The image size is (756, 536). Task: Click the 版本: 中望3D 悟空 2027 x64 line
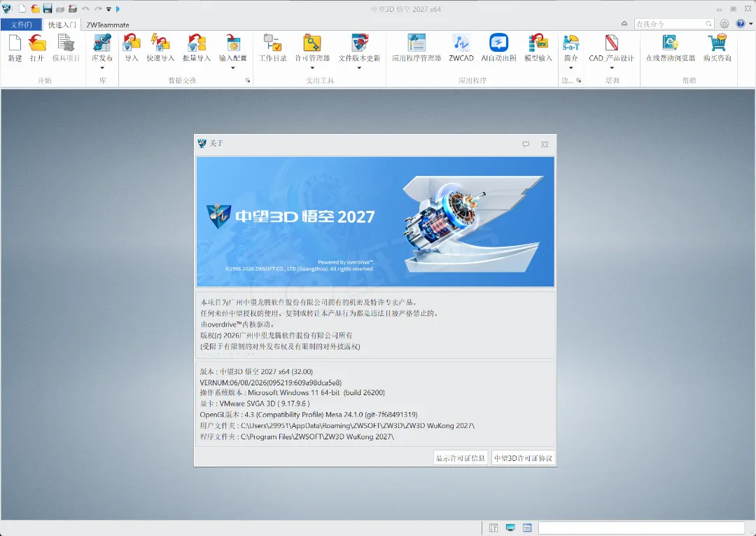click(256, 371)
